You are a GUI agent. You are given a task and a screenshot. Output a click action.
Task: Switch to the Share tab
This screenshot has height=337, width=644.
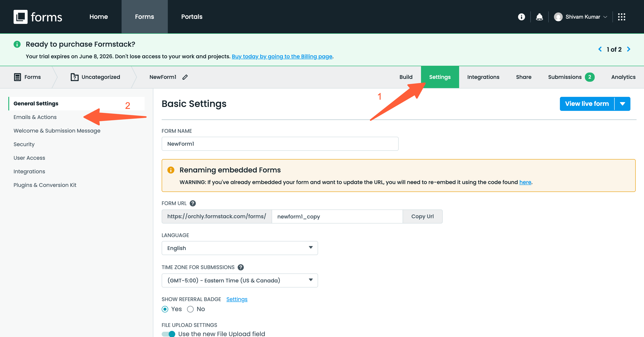pos(524,77)
